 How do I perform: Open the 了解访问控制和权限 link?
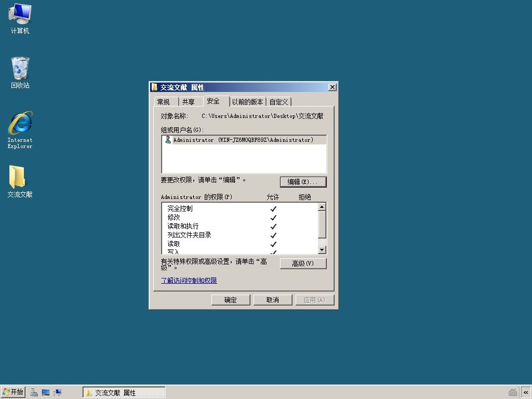[x=189, y=281]
